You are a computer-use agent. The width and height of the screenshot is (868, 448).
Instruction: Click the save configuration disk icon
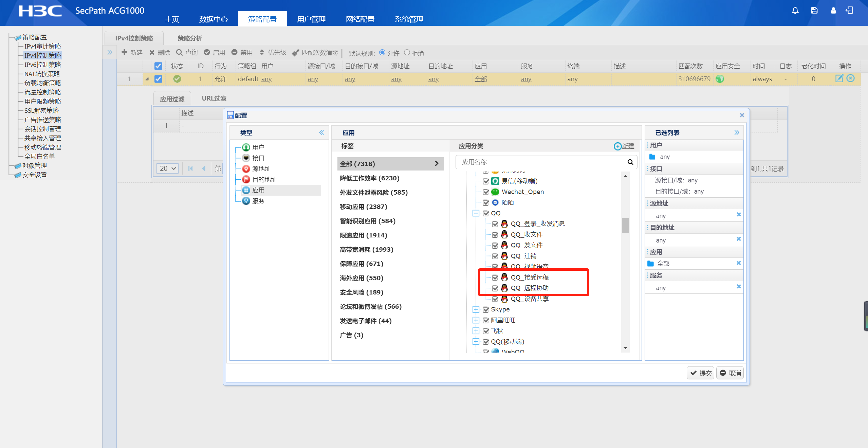(x=814, y=11)
